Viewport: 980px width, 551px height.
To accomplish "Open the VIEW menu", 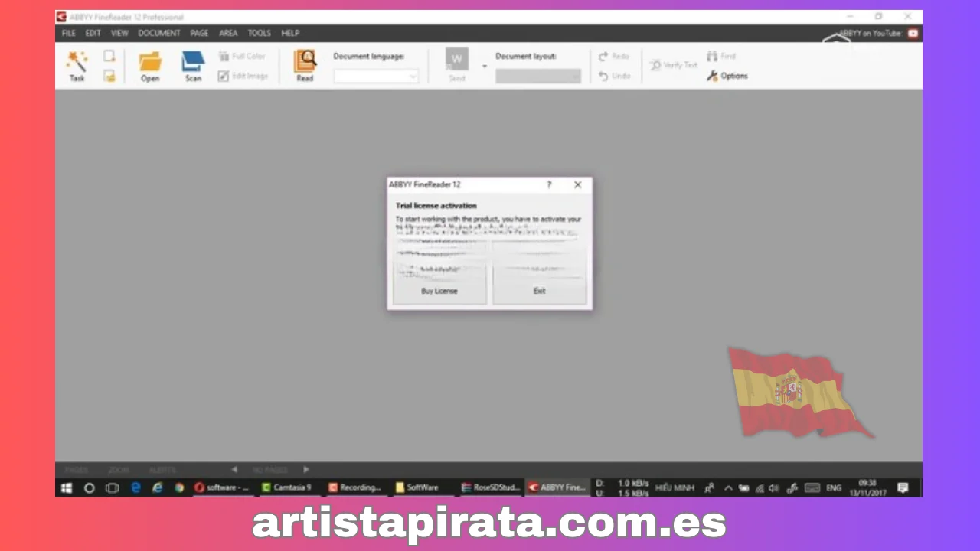I will pos(119,33).
